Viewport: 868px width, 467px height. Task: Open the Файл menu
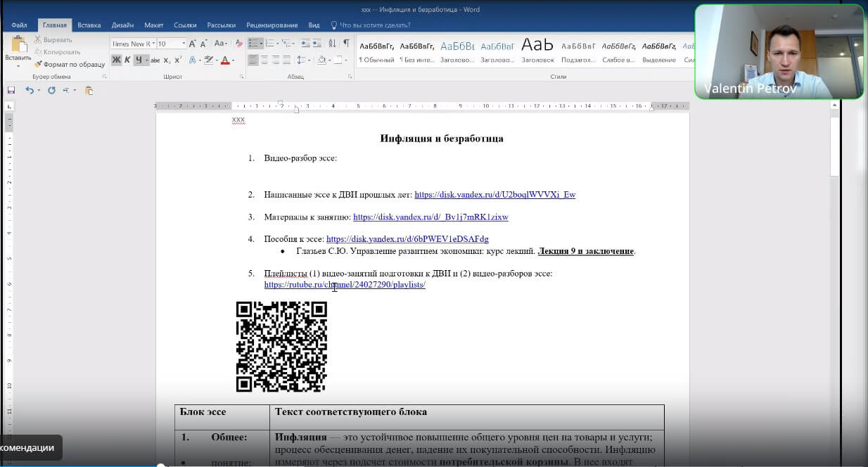[19, 25]
